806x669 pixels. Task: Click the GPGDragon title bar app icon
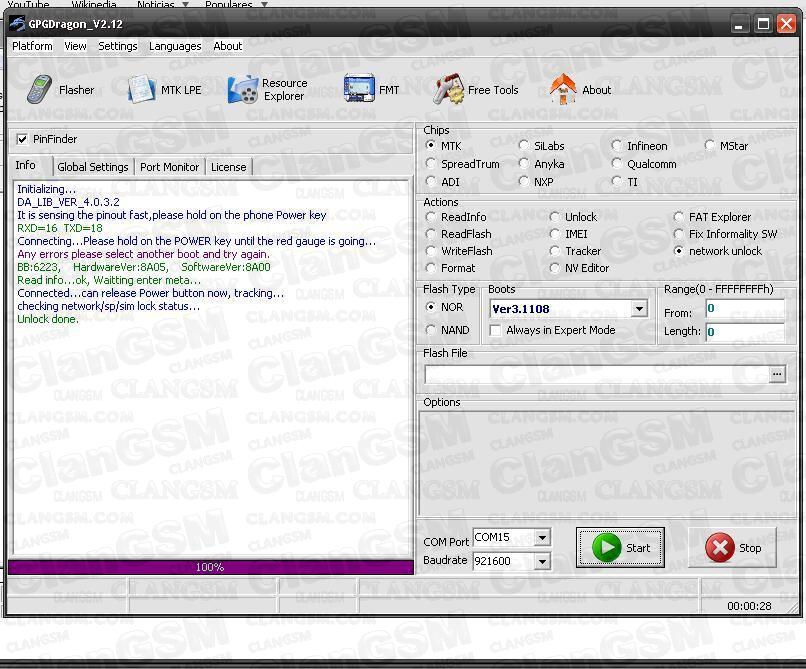(16, 24)
